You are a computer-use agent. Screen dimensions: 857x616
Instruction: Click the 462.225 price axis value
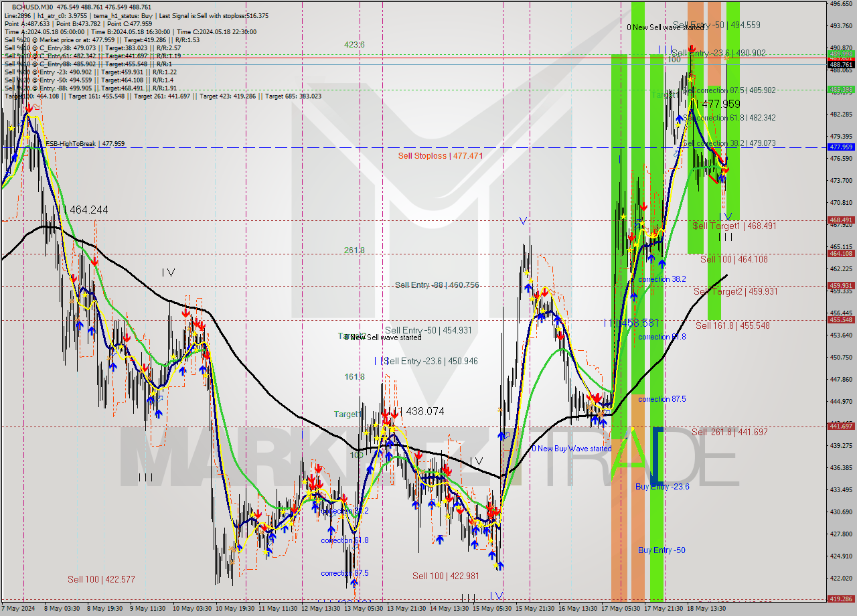(842, 268)
